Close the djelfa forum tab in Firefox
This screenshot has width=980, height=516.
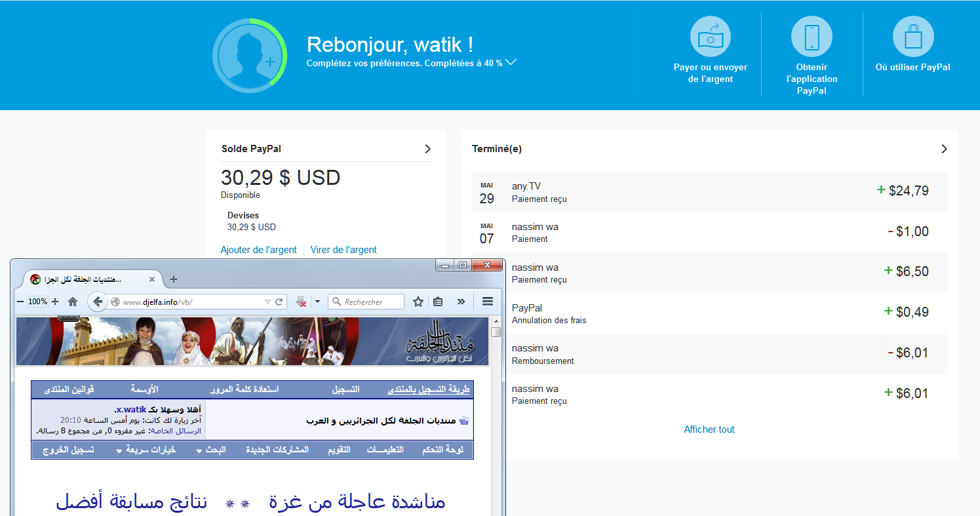(x=152, y=279)
